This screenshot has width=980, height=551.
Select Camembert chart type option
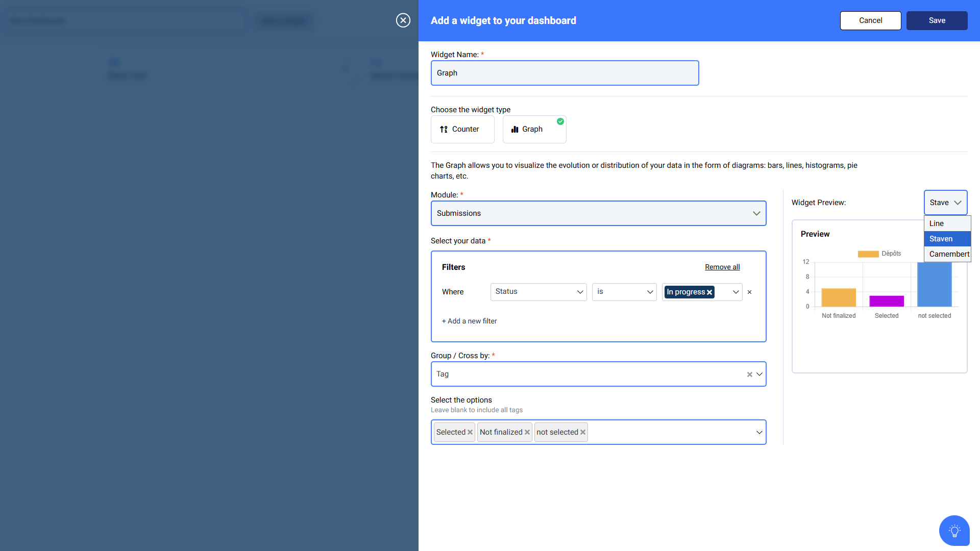pyautogui.click(x=948, y=254)
